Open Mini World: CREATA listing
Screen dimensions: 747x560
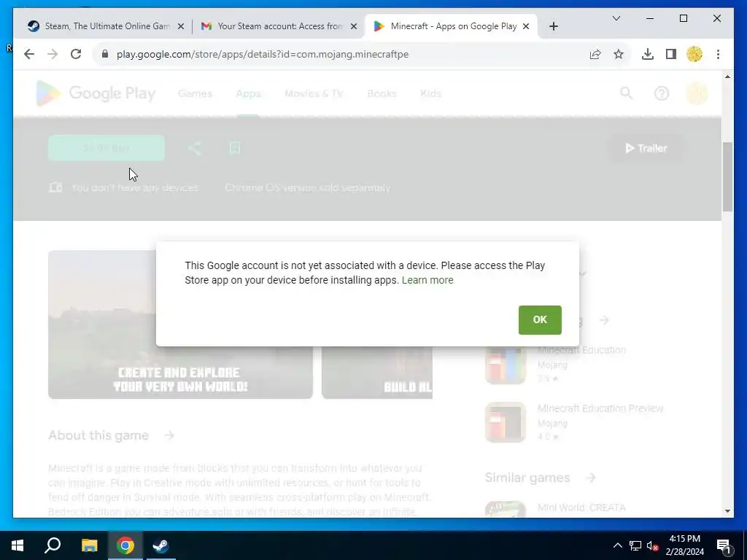(581, 507)
